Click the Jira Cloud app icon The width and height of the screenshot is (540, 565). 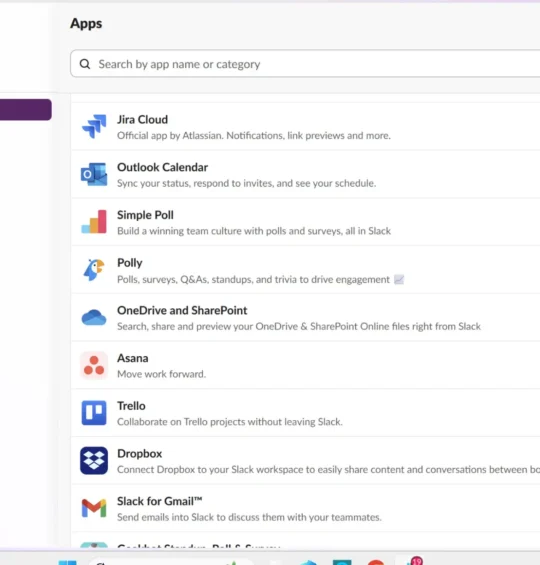94,126
